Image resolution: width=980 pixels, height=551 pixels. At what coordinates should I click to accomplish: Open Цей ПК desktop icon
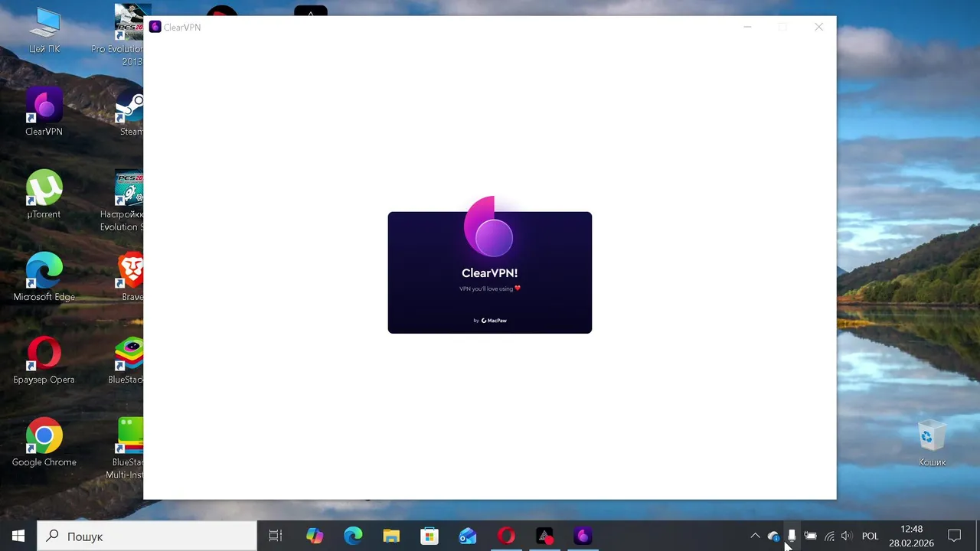point(44,29)
